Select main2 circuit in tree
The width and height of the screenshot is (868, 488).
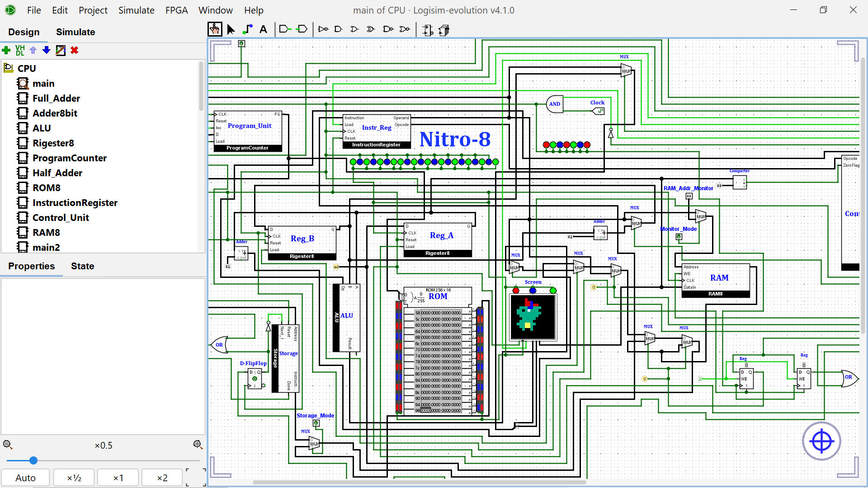point(46,248)
